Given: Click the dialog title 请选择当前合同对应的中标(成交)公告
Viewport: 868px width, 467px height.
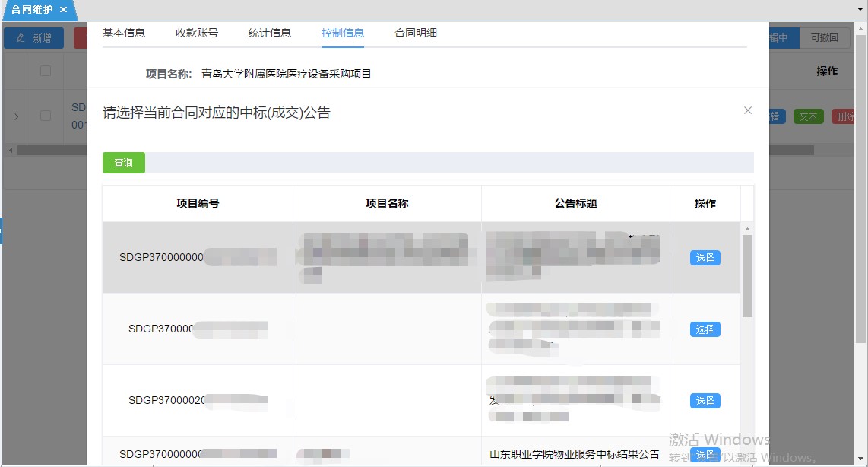Looking at the screenshot, I should tap(217, 113).
